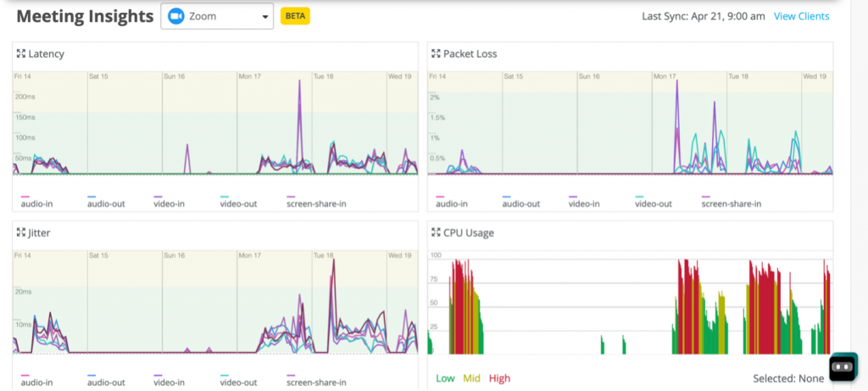The image size is (868, 391).
Task: Open the Zoom application dropdown
Action: point(217,16)
